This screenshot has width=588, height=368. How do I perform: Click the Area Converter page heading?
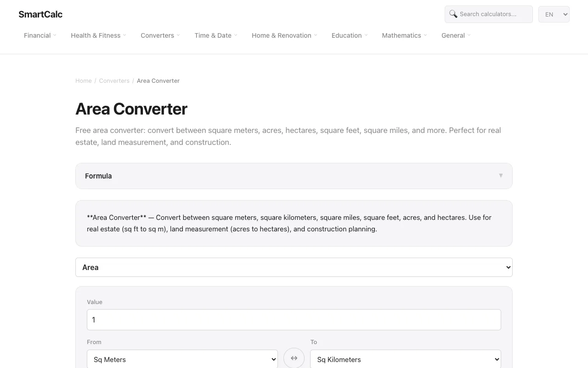[x=131, y=109]
